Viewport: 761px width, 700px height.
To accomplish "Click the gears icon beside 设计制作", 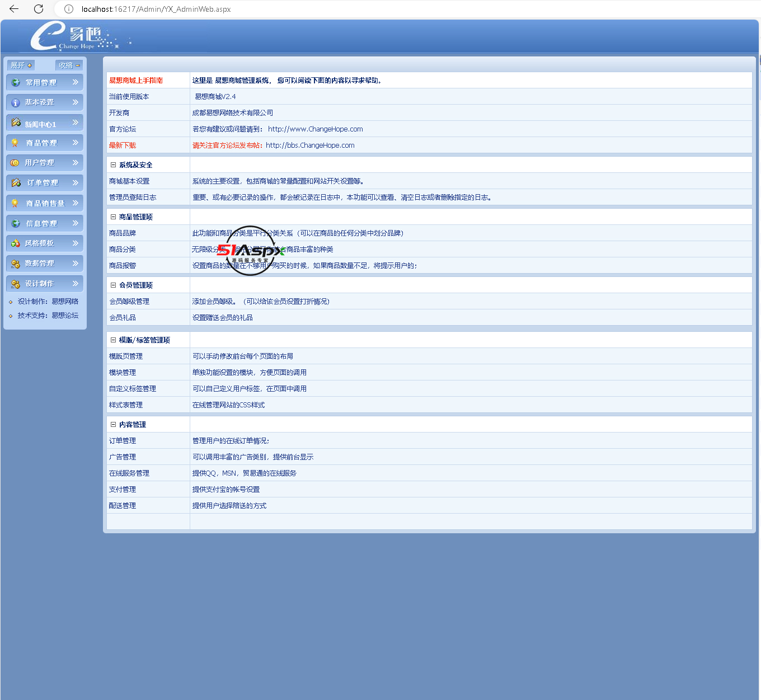I will point(16,284).
